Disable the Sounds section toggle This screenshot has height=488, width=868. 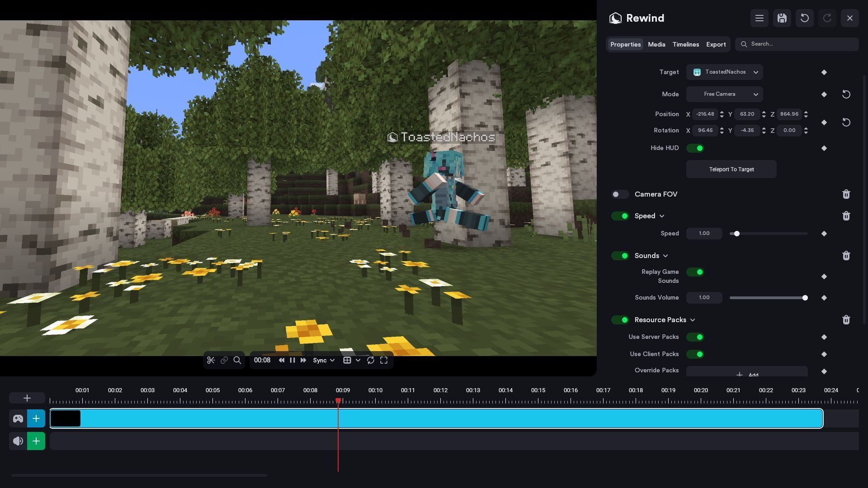pos(620,256)
